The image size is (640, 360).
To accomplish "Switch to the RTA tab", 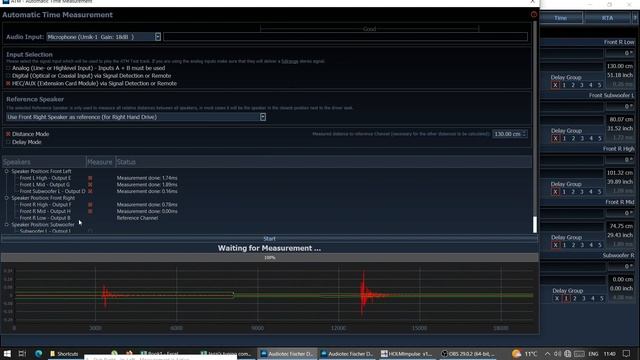I will click(x=607, y=18).
